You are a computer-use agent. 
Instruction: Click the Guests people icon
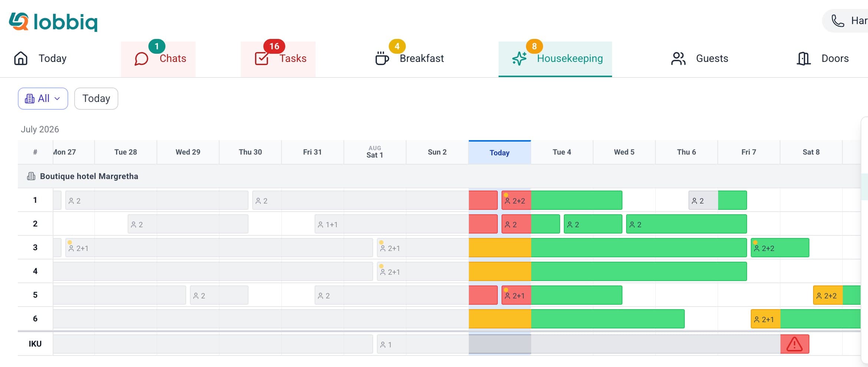[678, 59]
